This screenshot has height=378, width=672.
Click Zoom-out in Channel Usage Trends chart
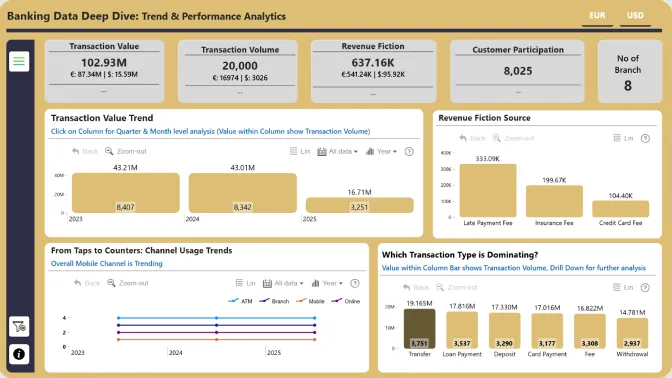(128, 283)
